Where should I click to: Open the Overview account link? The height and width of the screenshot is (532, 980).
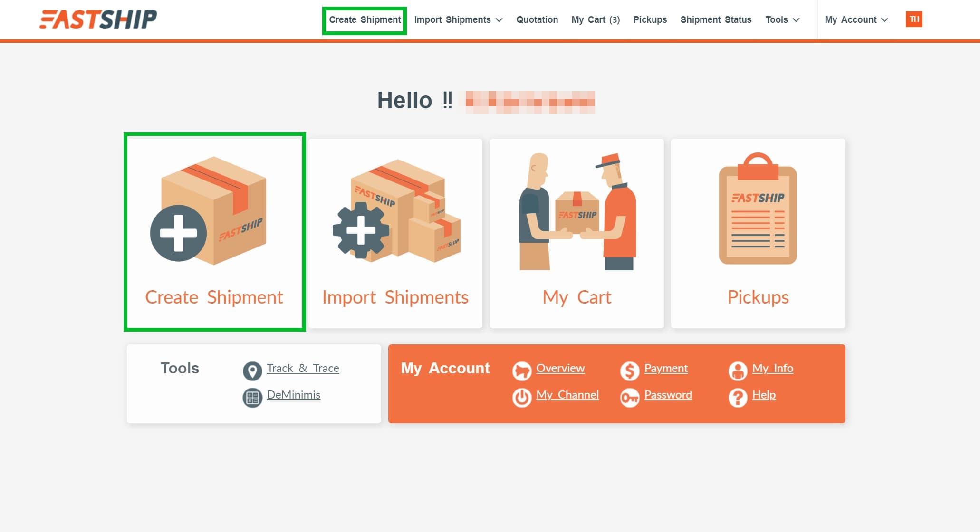point(560,368)
